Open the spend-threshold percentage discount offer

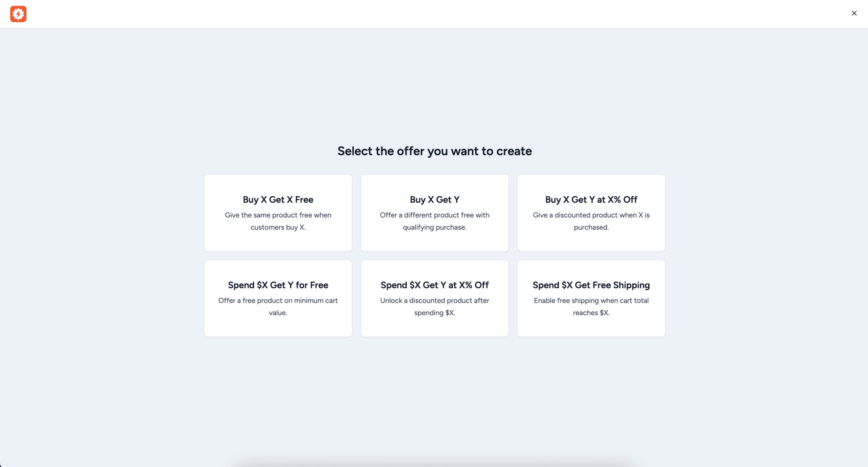[x=434, y=298]
